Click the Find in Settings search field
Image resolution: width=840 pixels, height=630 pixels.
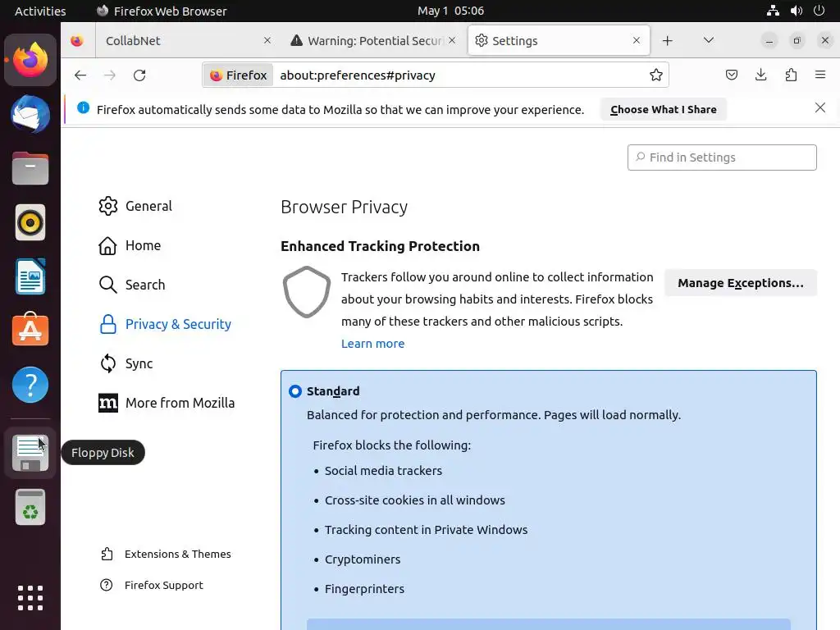[x=722, y=157]
